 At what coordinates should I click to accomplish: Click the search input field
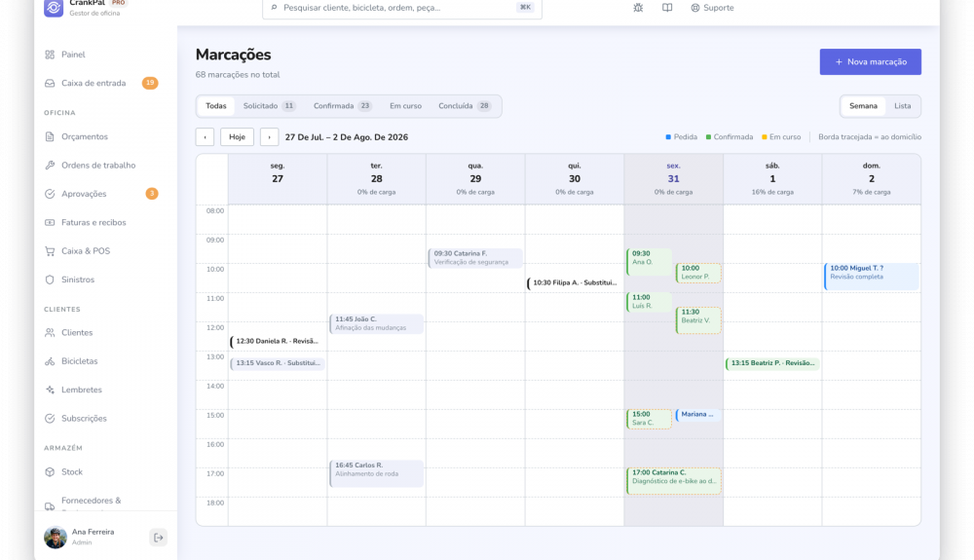[402, 8]
